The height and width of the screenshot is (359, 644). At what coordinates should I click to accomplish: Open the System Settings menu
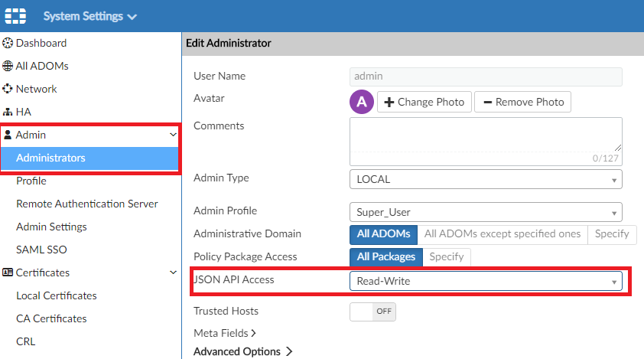[x=89, y=16]
